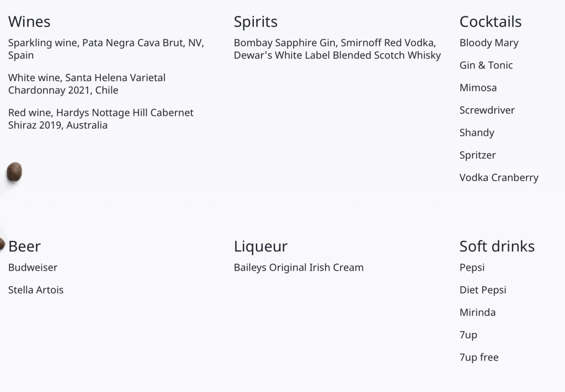Click the Santa Helena Chardonnay white wine
Viewport: 565px width, 392px height.
tap(87, 83)
